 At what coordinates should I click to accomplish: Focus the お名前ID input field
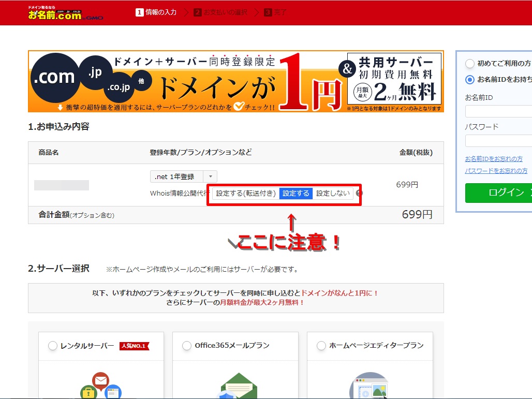pyautogui.click(x=498, y=111)
